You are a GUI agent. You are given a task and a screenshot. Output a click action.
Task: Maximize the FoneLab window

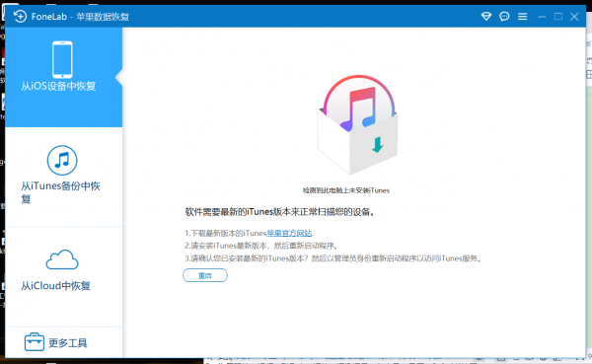point(558,16)
